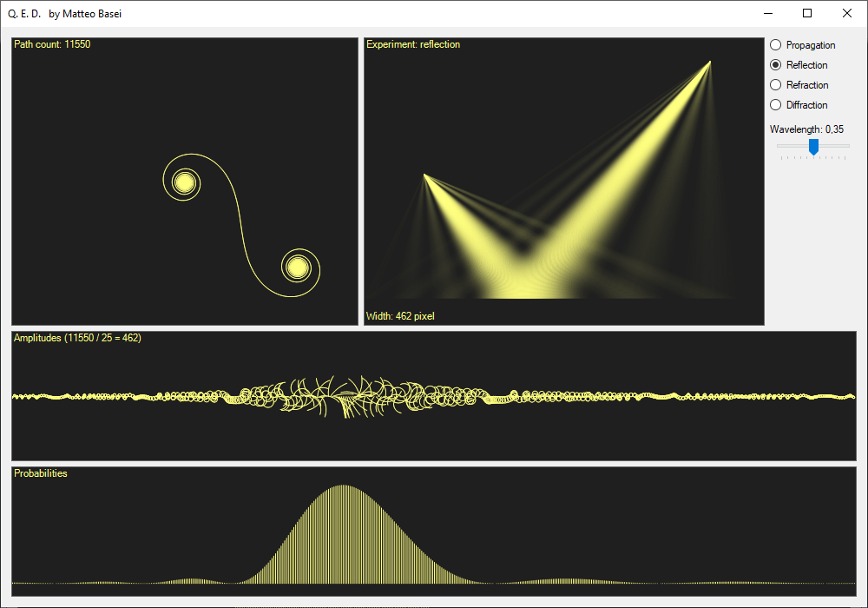The image size is (868, 608).
Task: Click the central peak of probabilities graph
Action: click(x=343, y=486)
